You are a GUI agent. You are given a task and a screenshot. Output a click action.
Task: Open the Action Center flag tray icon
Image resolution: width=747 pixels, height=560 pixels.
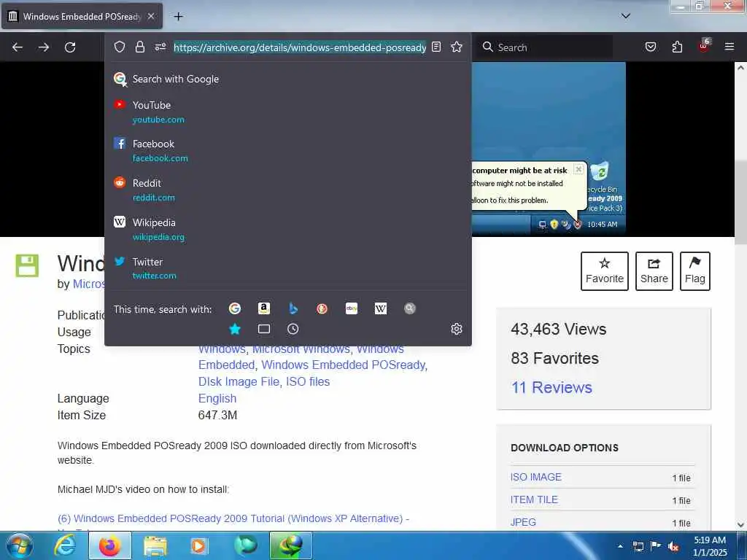coord(656,546)
